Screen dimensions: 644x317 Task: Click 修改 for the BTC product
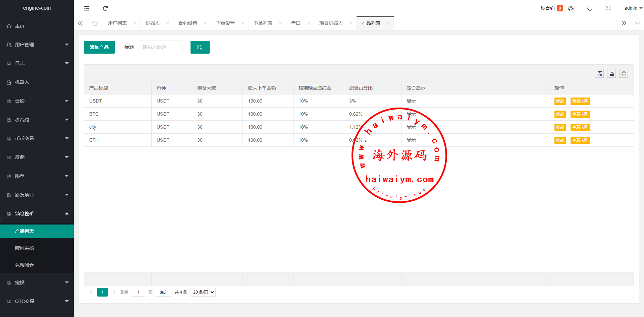point(560,114)
